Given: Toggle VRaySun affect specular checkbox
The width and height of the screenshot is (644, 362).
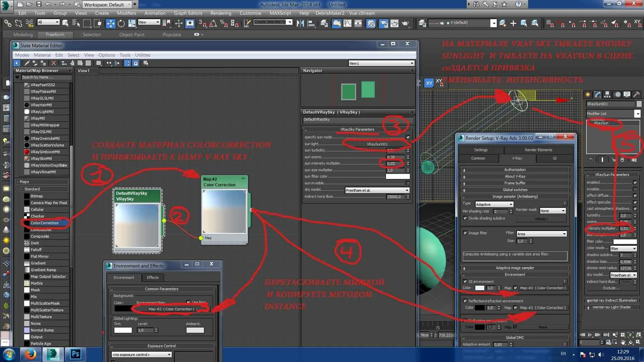Looking at the screenshot, I should (x=635, y=202).
